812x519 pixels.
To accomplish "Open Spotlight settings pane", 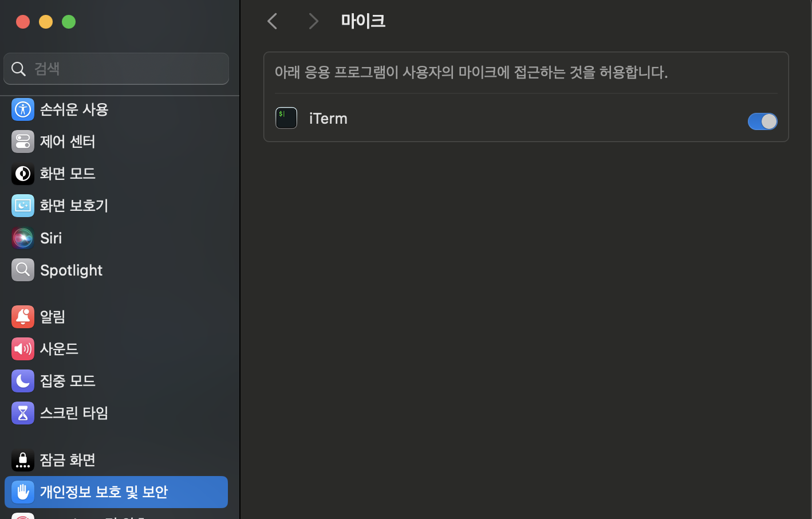I will point(116,270).
